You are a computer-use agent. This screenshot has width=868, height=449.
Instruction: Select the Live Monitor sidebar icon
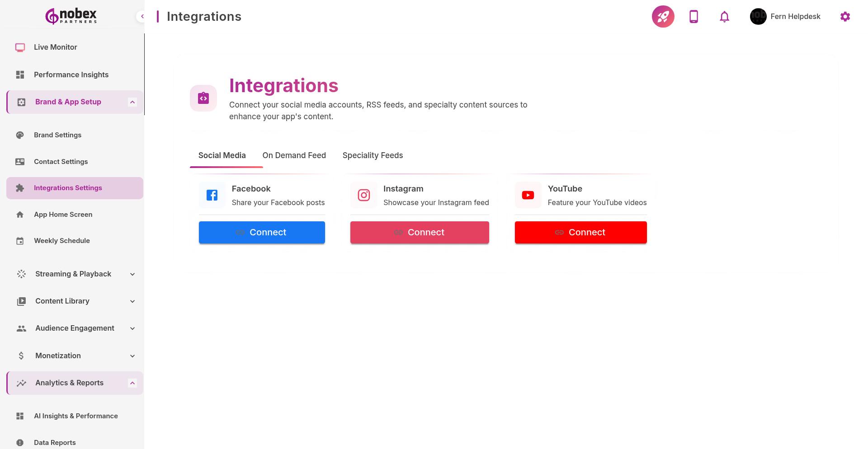(x=20, y=47)
